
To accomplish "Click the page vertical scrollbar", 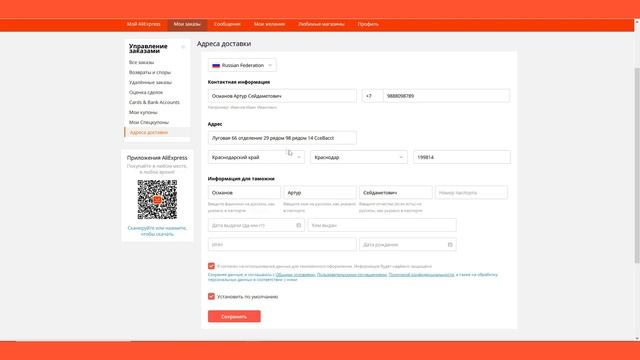I will (x=637, y=165).
